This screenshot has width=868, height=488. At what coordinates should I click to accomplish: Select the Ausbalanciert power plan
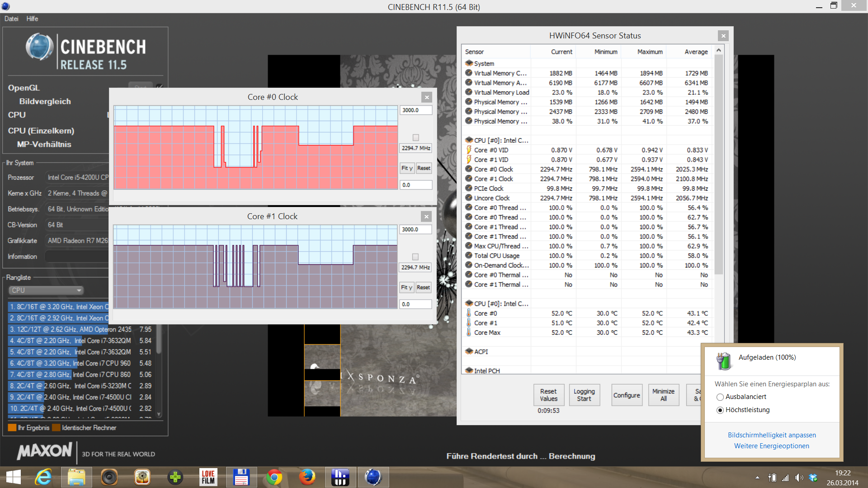pyautogui.click(x=720, y=397)
